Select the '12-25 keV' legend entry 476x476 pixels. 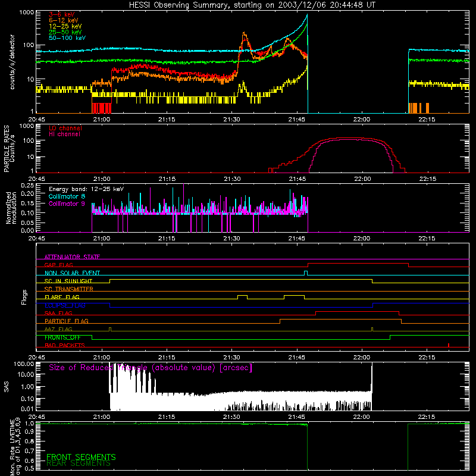65,26
